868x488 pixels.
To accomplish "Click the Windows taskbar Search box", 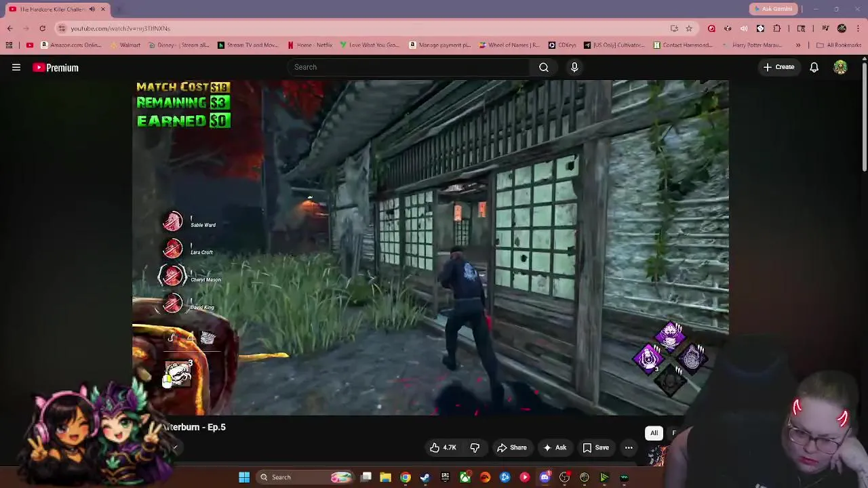I will pos(304,477).
